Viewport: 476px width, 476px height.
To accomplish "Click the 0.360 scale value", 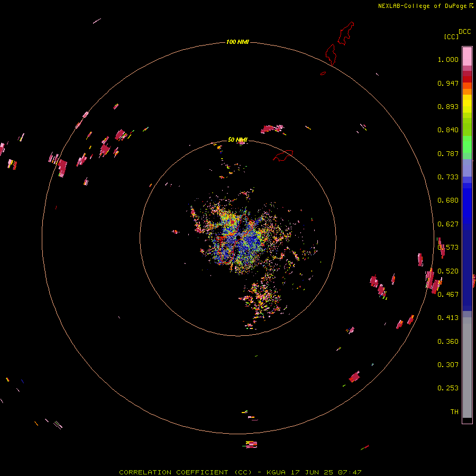I will coord(448,342).
